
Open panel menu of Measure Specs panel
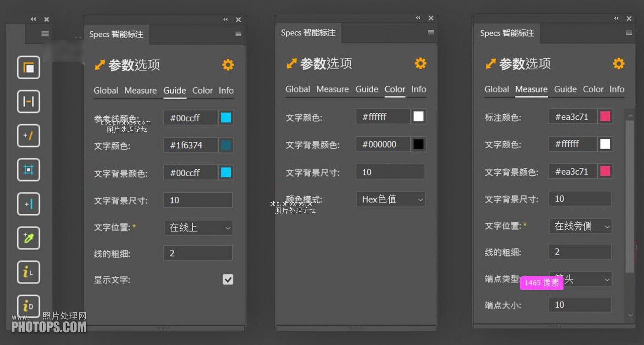click(x=629, y=33)
